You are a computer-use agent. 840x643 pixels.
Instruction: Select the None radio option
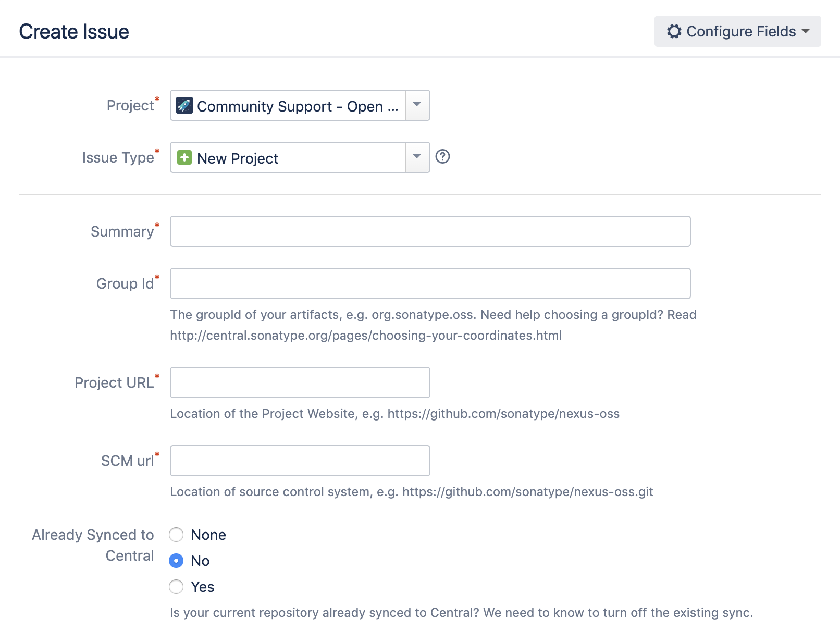(176, 535)
